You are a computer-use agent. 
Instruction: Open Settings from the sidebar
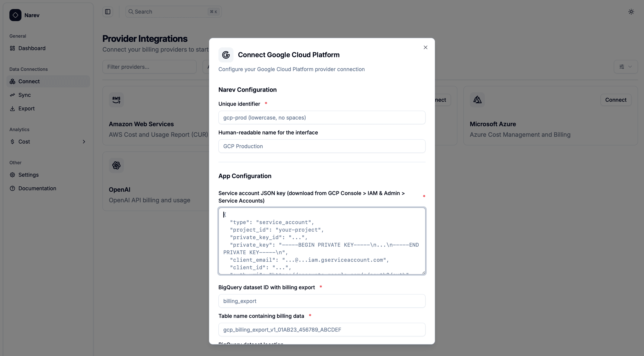[28, 174]
